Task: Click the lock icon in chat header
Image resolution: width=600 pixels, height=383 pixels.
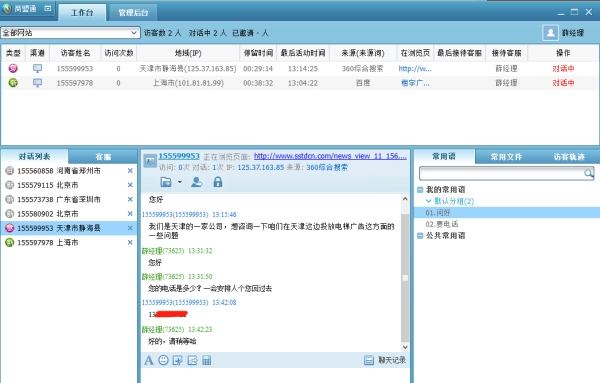Action: pos(217,182)
